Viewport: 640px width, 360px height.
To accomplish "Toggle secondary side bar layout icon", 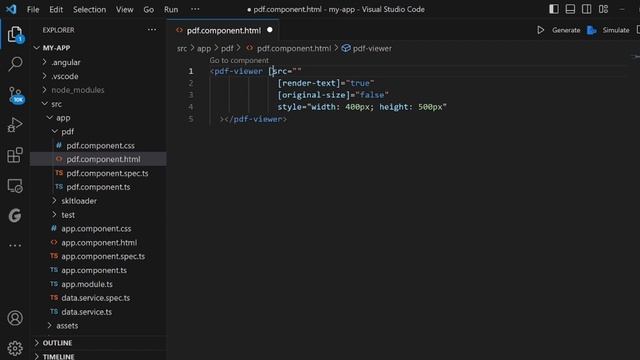I will tap(587, 9).
